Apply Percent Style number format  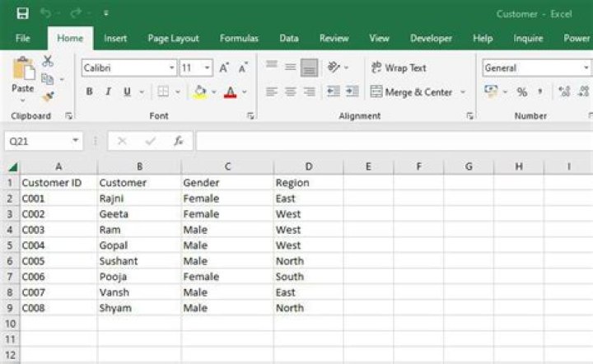pyautogui.click(x=521, y=92)
